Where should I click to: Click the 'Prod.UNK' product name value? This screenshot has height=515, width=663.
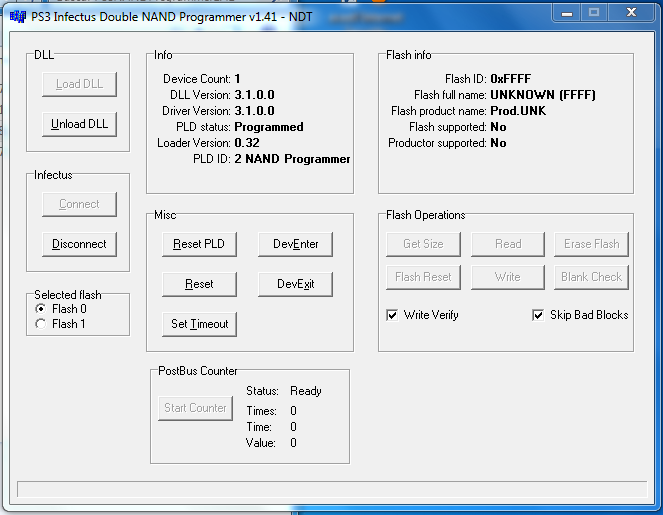click(518, 111)
